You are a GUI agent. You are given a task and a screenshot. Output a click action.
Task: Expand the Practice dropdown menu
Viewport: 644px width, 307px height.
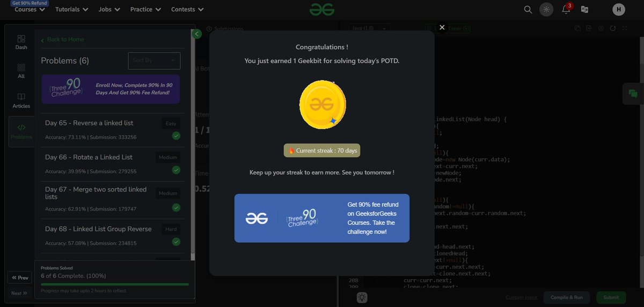point(145,9)
